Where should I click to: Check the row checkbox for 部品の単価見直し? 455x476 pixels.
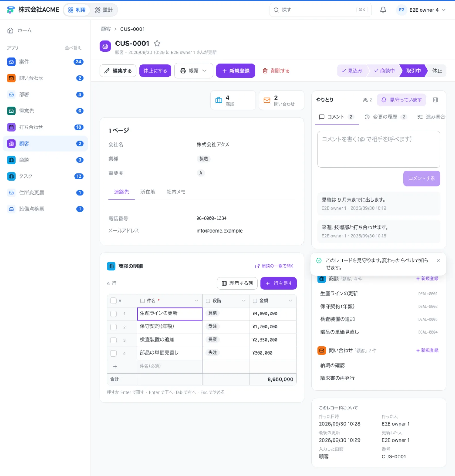(x=113, y=353)
